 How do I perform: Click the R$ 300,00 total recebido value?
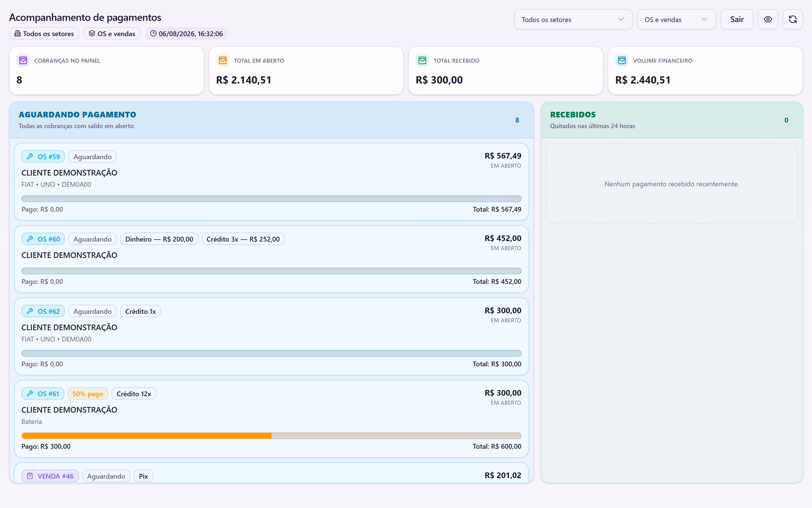439,80
